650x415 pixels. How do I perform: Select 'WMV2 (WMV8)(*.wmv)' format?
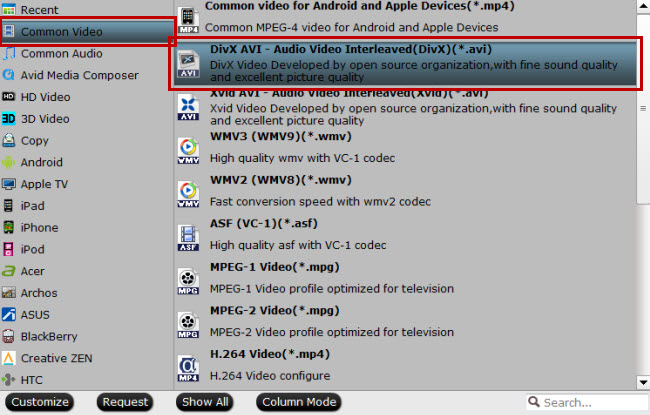click(x=281, y=180)
